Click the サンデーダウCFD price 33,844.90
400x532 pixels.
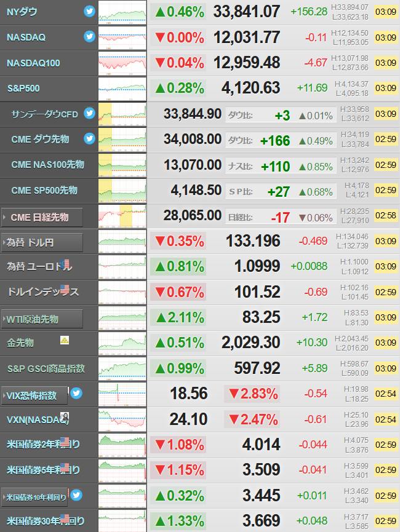tap(193, 114)
